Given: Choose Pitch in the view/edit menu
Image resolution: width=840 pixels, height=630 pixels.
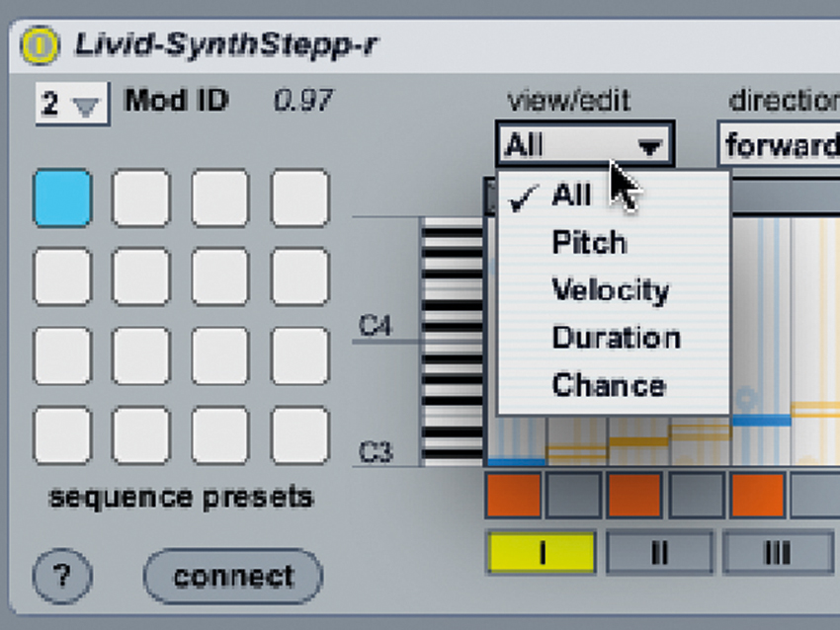Looking at the screenshot, I should (614, 243).
